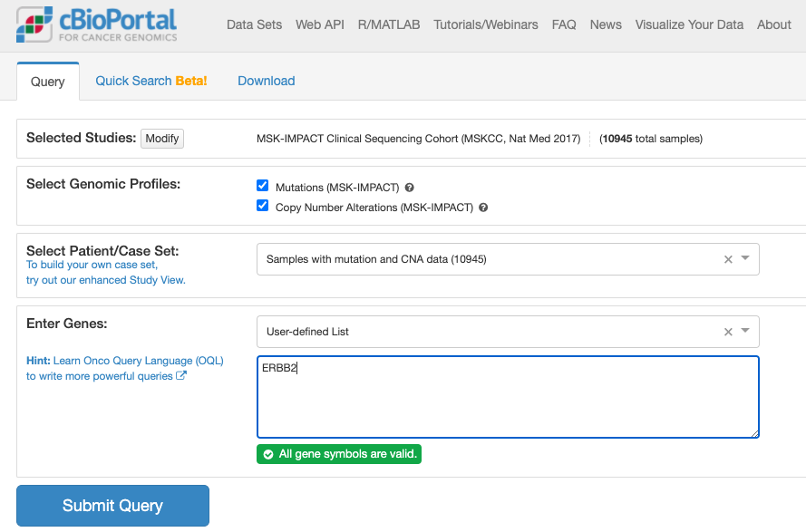The width and height of the screenshot is (806, 532).
Task: Switch to the Quick Search Beta tab
Action: click(151, 81)
